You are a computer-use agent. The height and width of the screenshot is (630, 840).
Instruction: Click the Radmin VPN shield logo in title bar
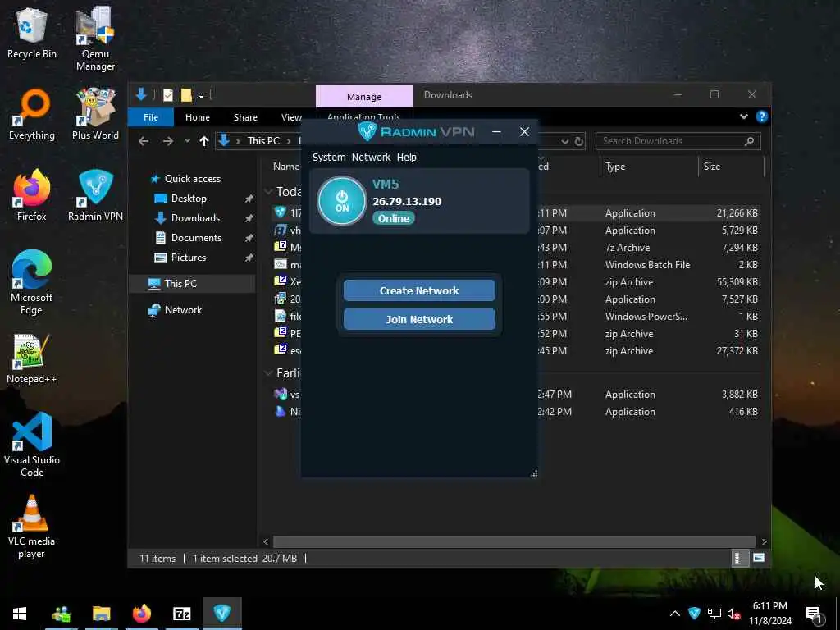click(367, 131)
